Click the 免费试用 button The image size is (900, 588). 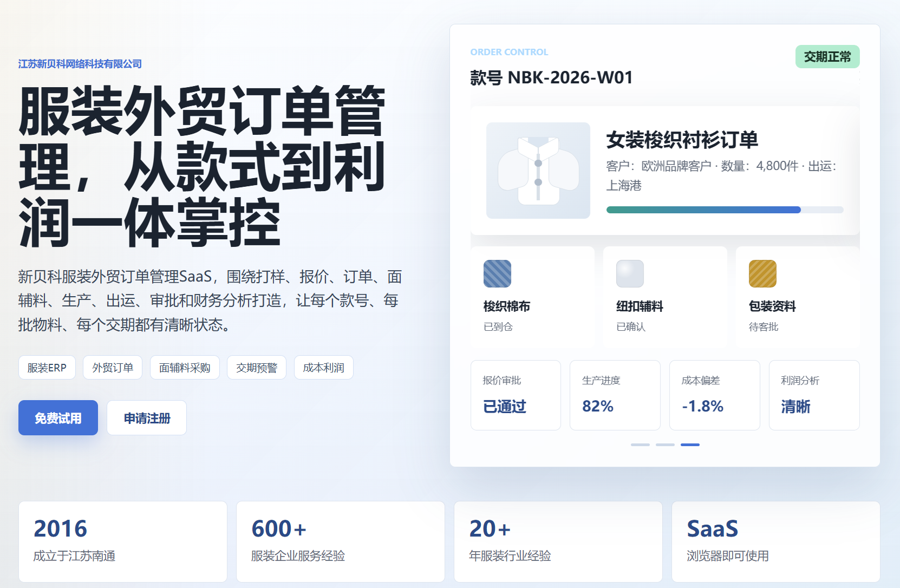point(58,417)
